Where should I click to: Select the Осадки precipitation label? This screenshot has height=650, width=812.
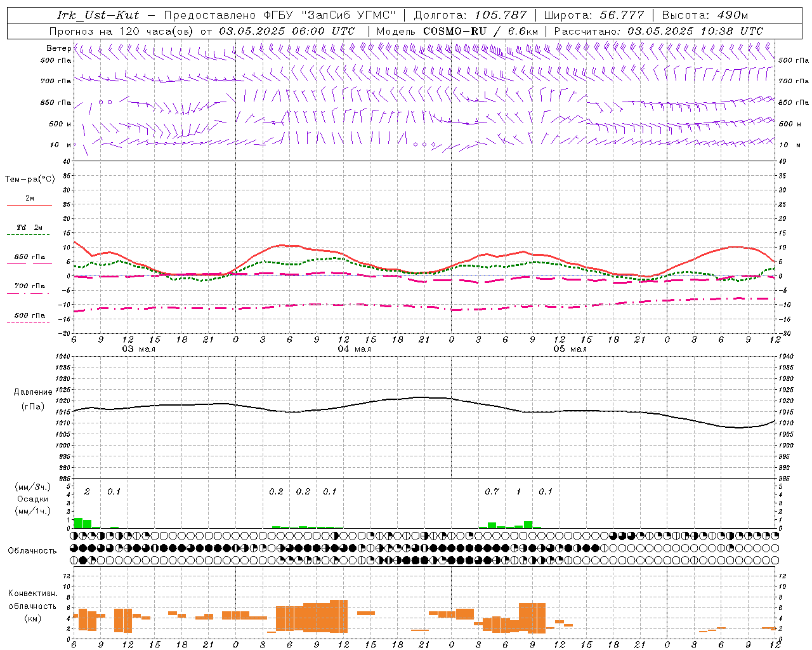point(32,499)
